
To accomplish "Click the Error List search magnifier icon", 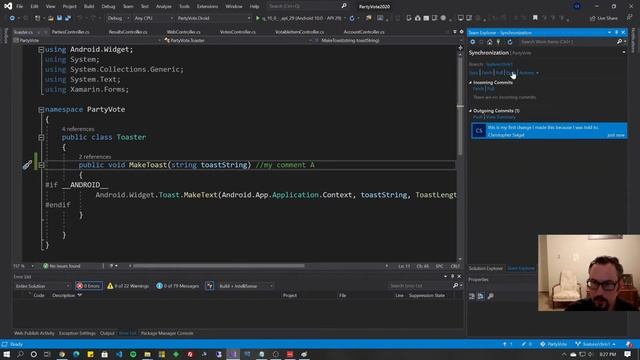I will point(455,286).
